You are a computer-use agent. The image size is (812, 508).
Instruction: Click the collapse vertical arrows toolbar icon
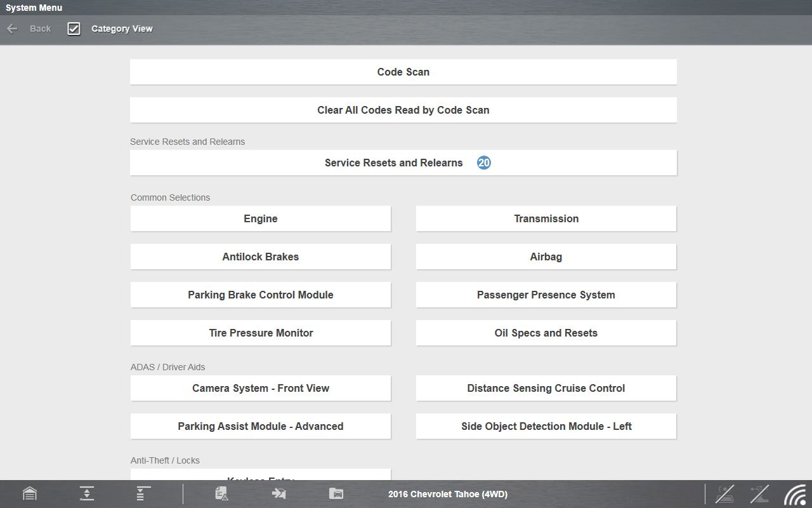87,493
